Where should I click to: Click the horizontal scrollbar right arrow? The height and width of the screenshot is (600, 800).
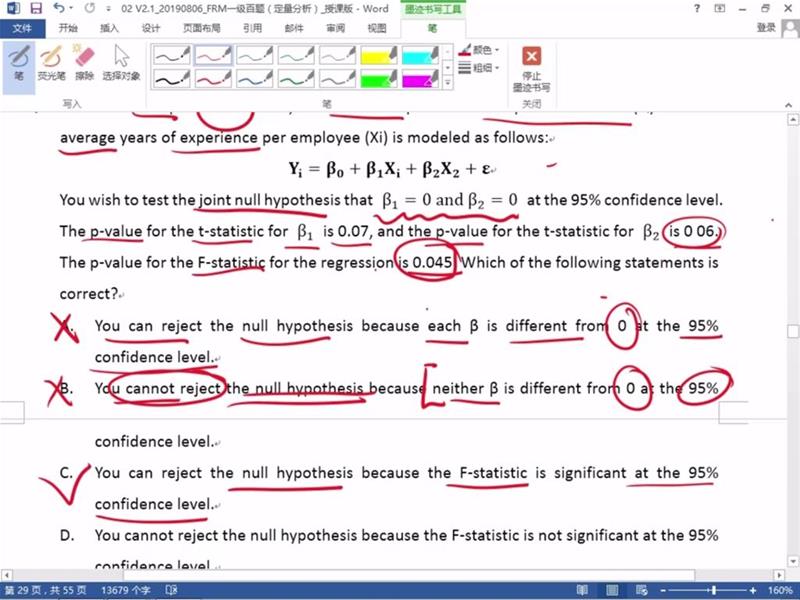(x=779, y=575)
